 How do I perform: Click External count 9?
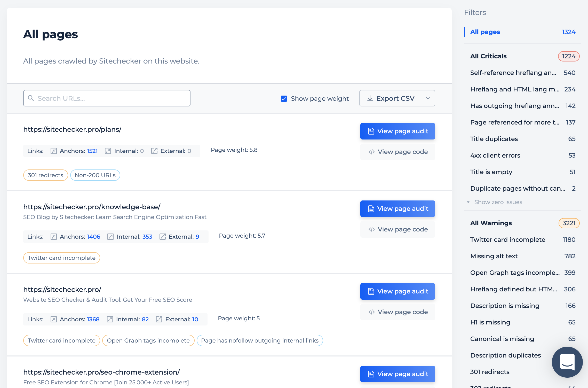pos(197,237)
